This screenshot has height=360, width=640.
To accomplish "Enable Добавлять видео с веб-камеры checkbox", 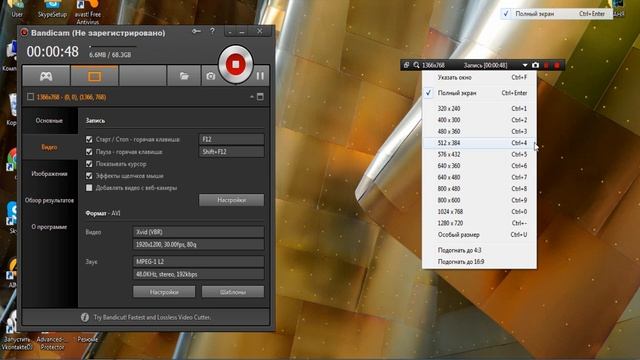I will pyautogui.click(x=89, y=188).
